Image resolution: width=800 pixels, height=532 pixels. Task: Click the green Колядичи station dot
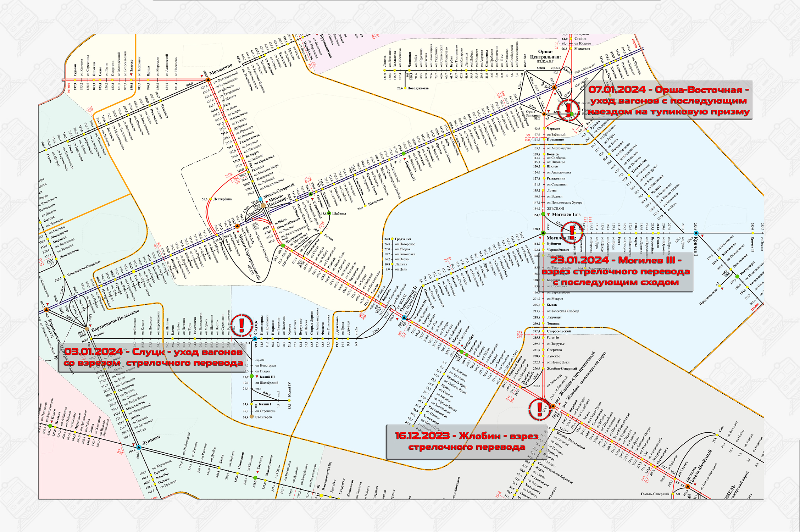(x=283, y=245)
